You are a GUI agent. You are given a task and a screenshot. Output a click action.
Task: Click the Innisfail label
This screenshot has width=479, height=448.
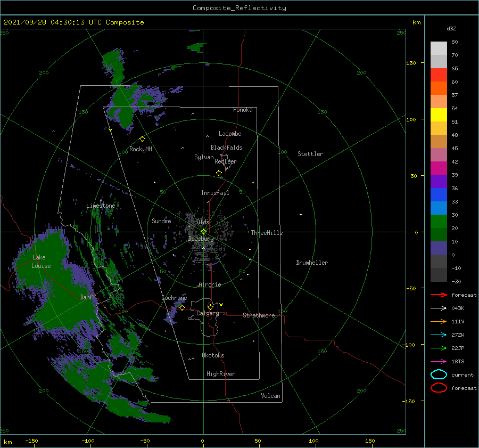tap(215, 193)
